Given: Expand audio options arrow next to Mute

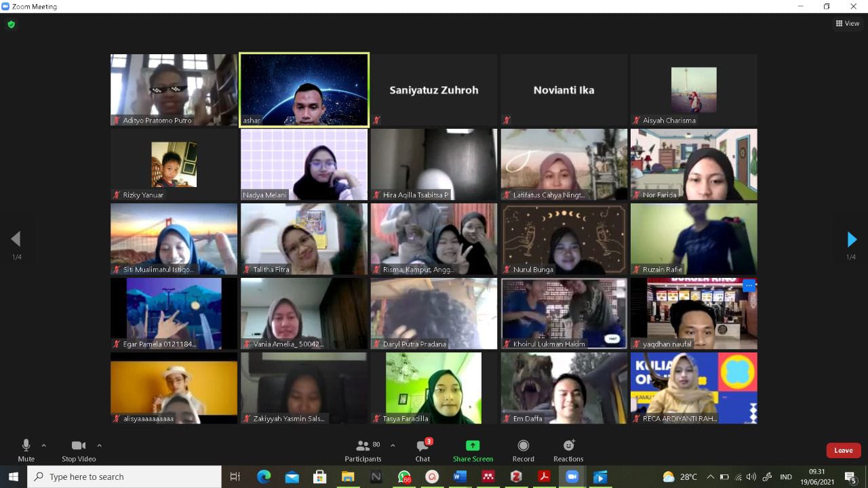Looking at the screenshot, I should click(x=44, y=445).
